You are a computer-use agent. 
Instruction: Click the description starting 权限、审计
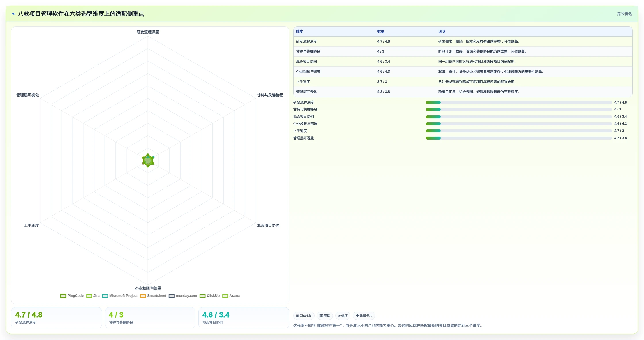[x=491, y=72]
